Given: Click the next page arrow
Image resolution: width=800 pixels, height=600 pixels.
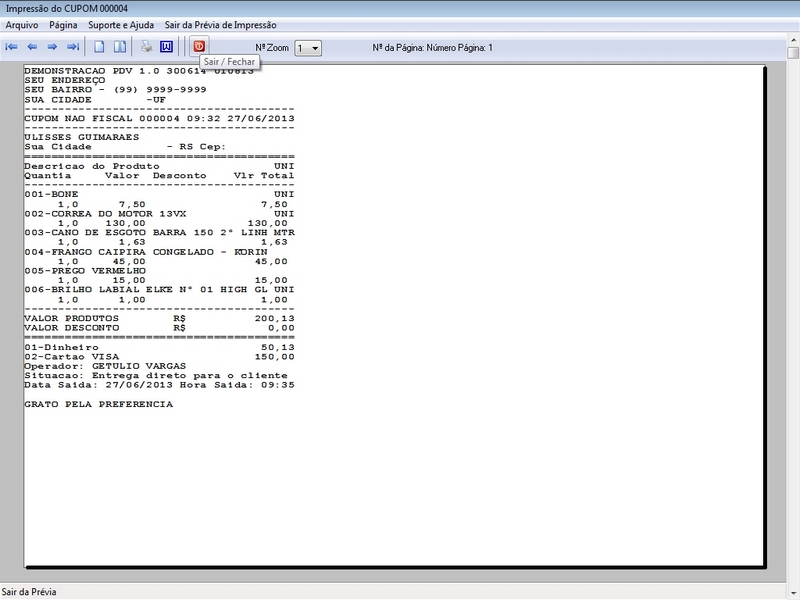Looking at the screenshot, I should (52, 47).
